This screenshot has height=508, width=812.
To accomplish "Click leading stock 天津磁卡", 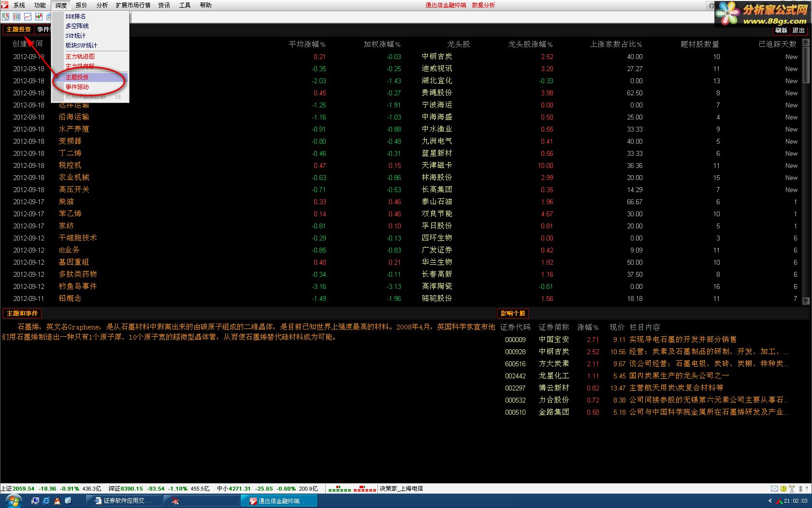I will coord(437,165).
